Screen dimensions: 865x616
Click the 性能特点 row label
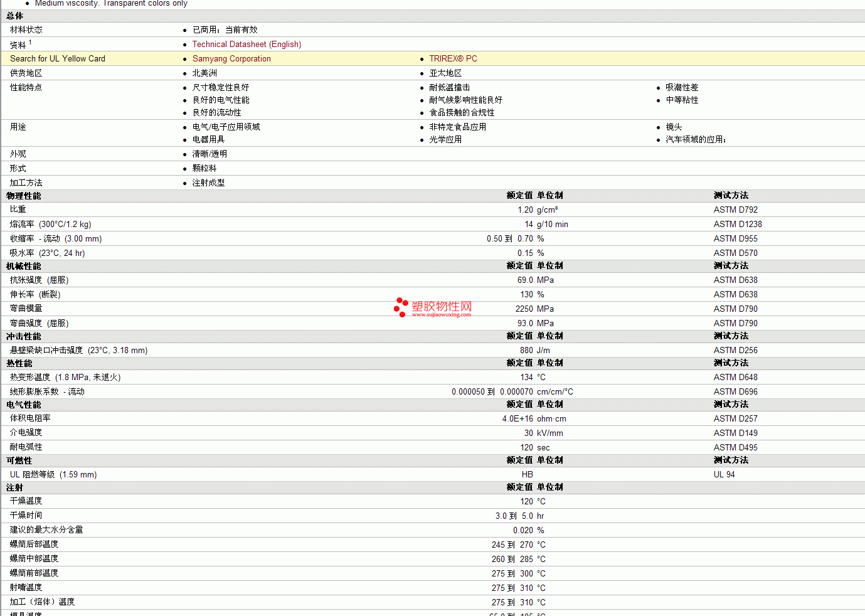[26, 88]
